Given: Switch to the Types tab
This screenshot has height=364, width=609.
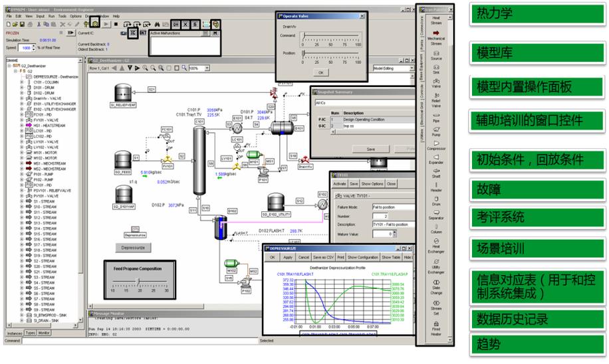Looking at the screenshot, I should [x=30, y=333].
